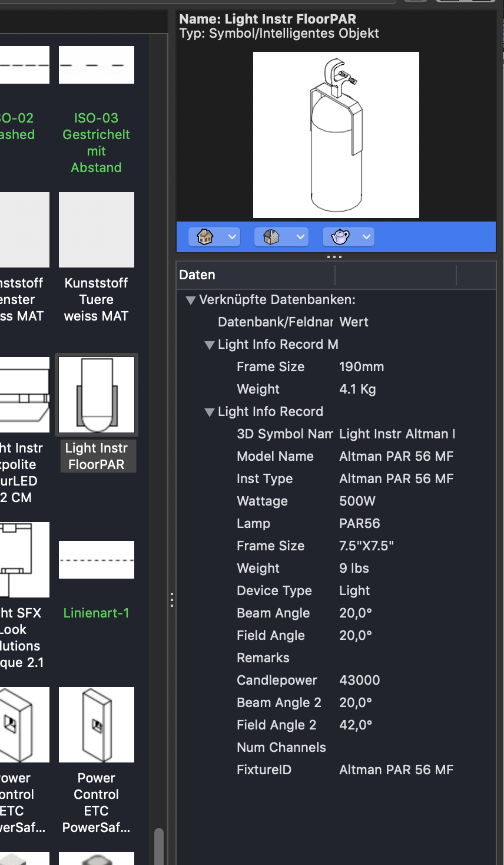504x865 pixels.
Task: Collapse the Verknüpfte Datenbanken section
Action: pos(190,301)
